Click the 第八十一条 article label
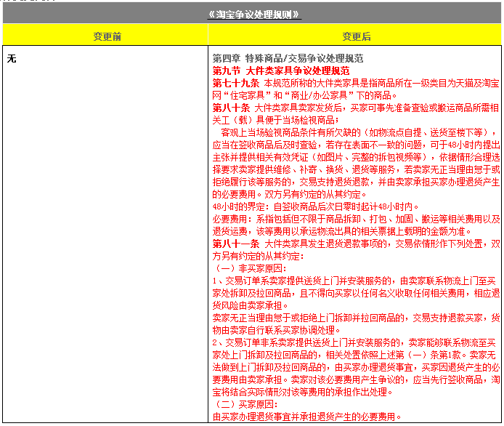This screenshot has height=426, width=504. tap(235, 244)
